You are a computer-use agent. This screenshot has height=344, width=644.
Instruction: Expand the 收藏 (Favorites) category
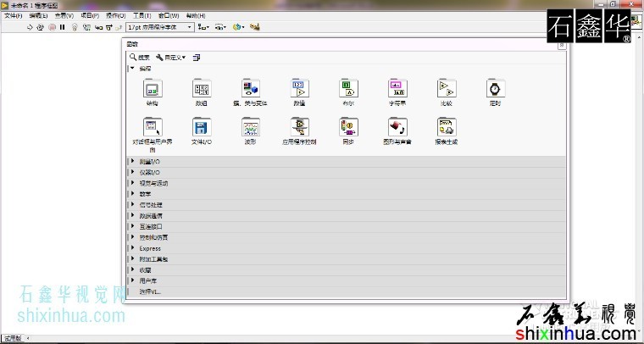click(347, 270)
